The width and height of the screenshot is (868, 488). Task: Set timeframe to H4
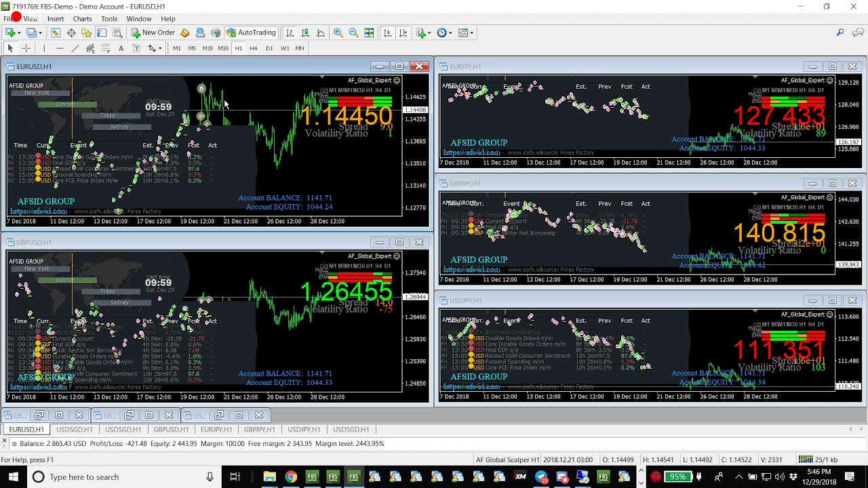[x=254, y=48]
